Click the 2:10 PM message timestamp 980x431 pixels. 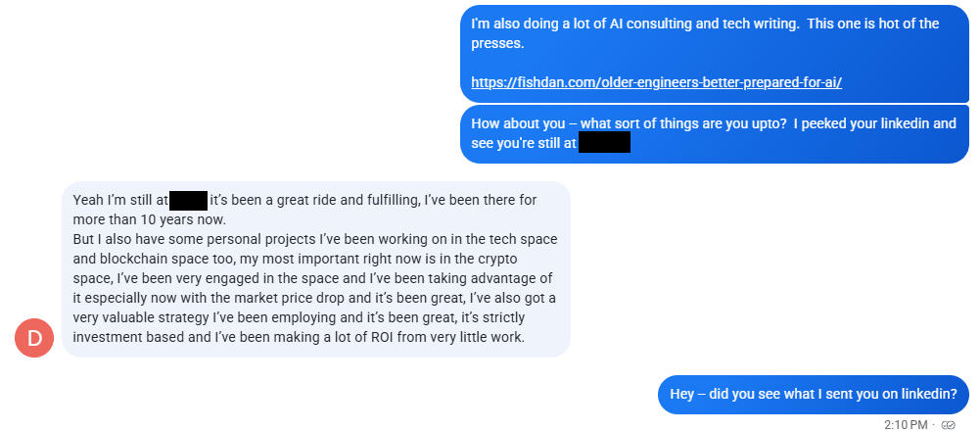coord(905,424)
